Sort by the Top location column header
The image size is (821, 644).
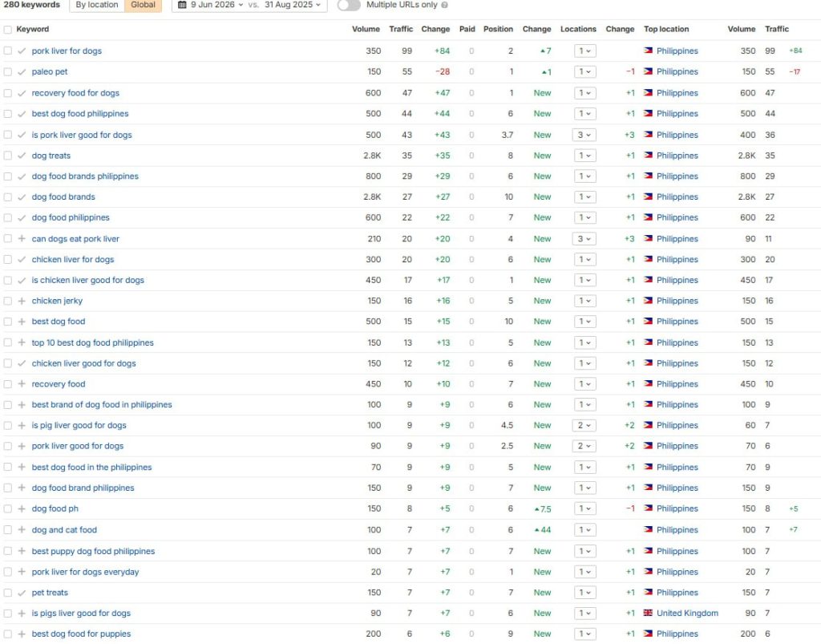pos(666,30)
